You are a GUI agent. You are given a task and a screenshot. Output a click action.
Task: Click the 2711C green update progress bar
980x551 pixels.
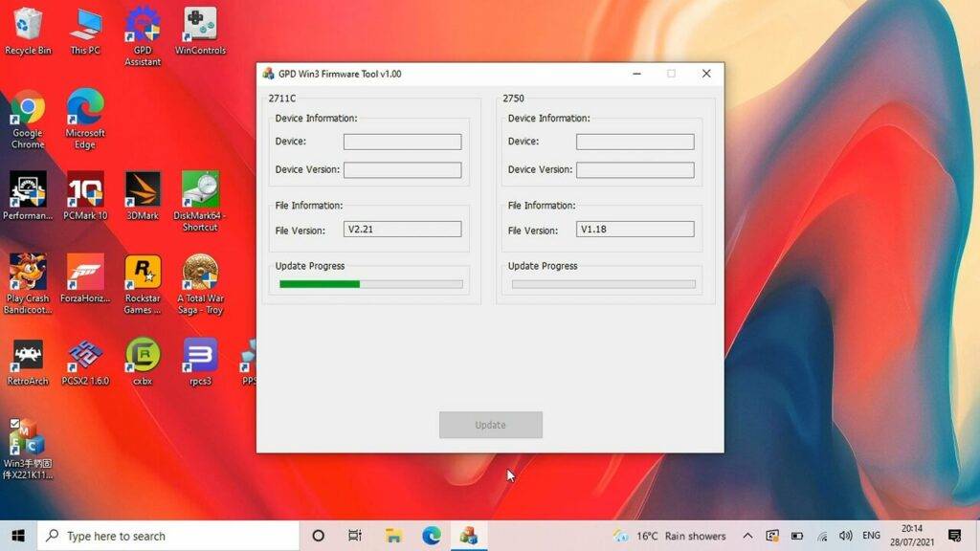371,284
